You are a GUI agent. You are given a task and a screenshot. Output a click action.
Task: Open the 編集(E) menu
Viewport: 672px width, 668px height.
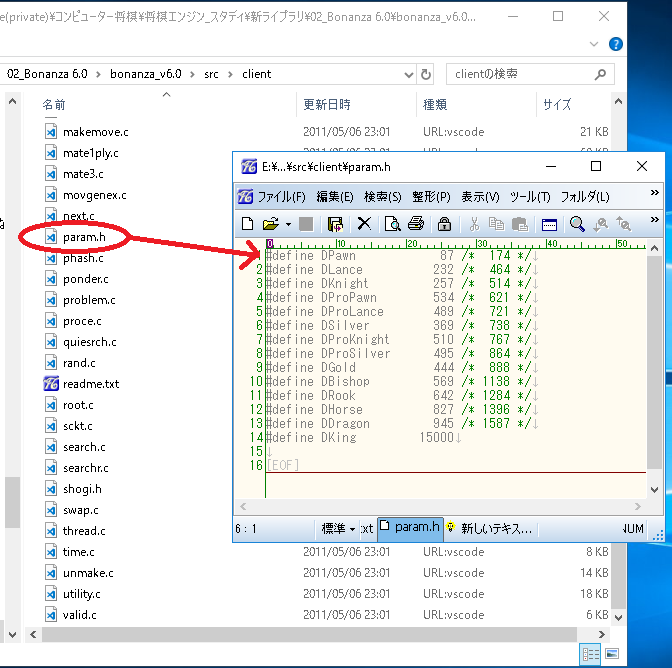[x=335, y=197]
